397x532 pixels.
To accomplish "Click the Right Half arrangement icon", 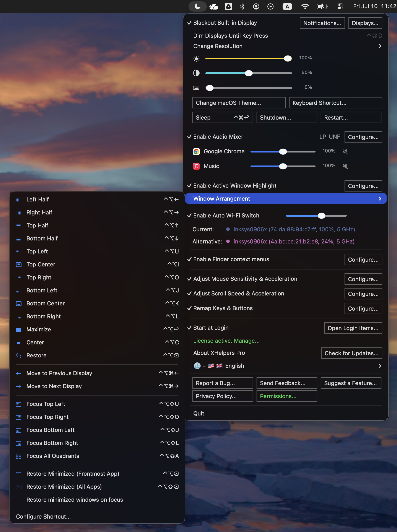I will tap(18, 212).
